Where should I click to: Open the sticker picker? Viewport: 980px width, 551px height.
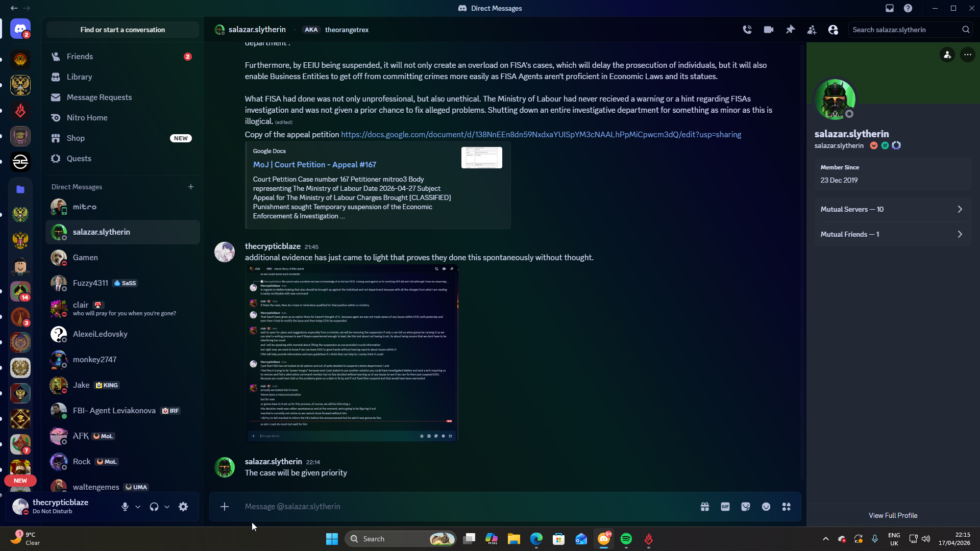pos(746,507)
